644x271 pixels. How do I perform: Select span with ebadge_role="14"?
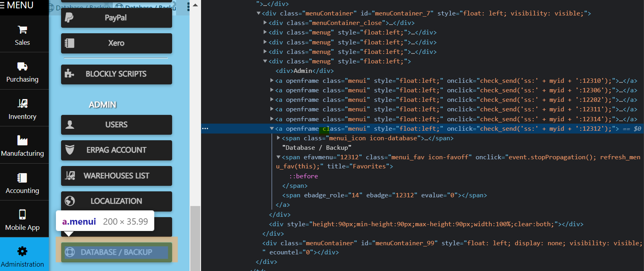point(384,195)
